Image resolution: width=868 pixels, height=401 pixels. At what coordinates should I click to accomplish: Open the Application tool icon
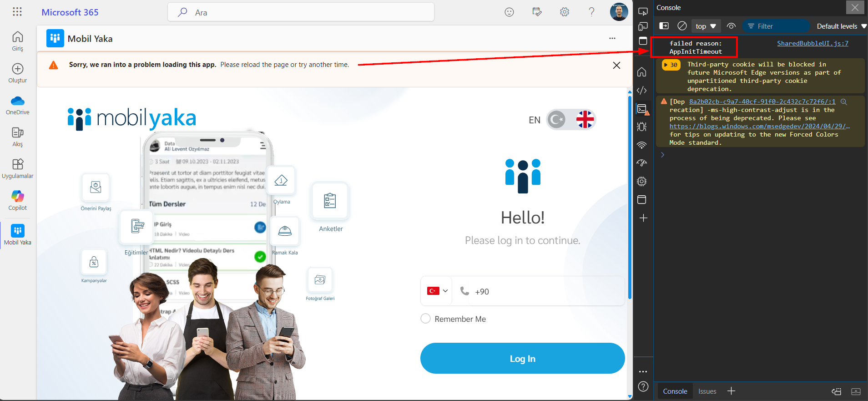coord(642,199)
